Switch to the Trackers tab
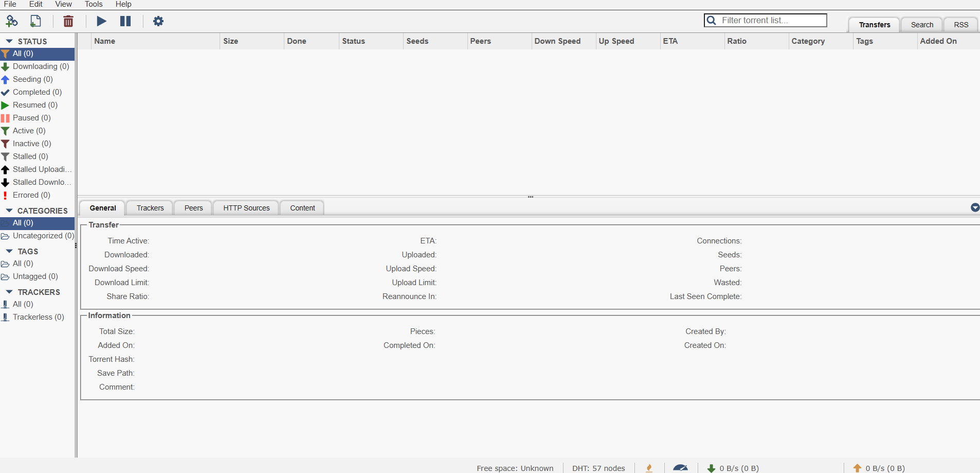 click(x=150, y=208)
